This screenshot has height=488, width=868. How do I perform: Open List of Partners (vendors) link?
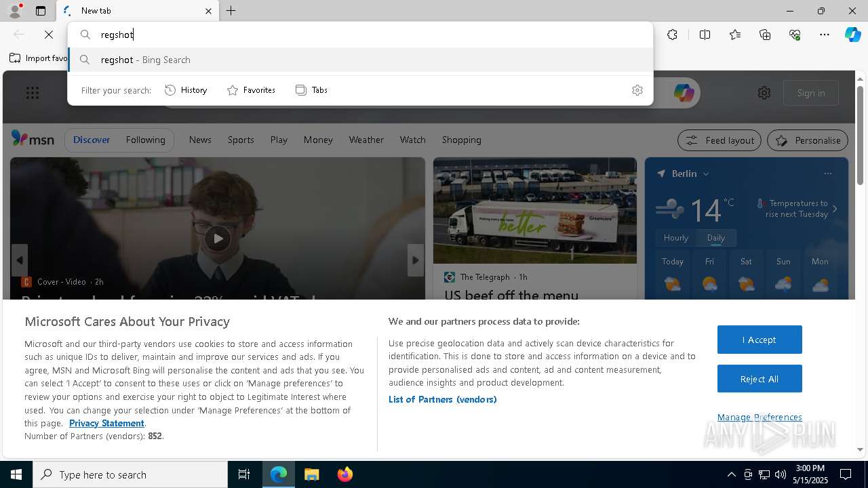[443, 399]
